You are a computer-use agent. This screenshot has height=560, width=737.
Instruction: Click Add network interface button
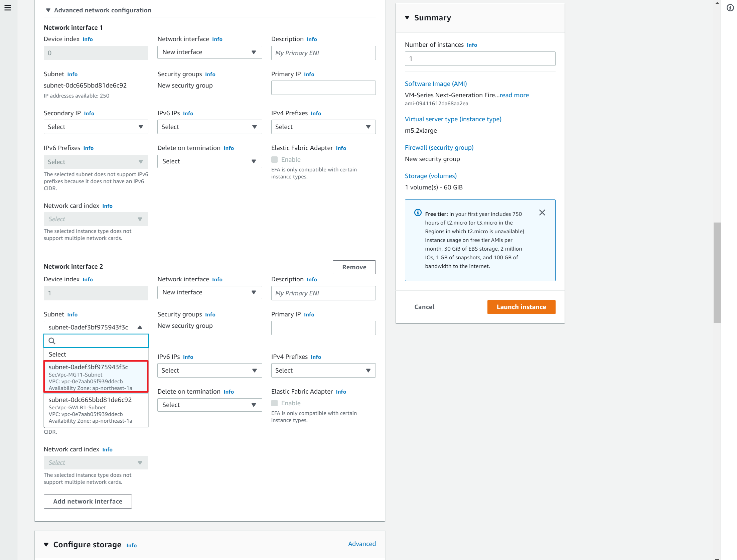[x=88, y=502]
